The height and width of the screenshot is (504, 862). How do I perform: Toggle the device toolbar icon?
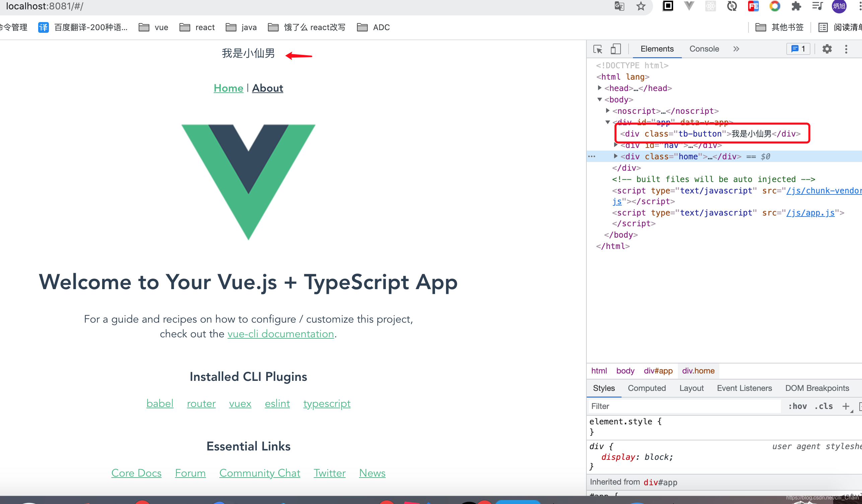616,49
